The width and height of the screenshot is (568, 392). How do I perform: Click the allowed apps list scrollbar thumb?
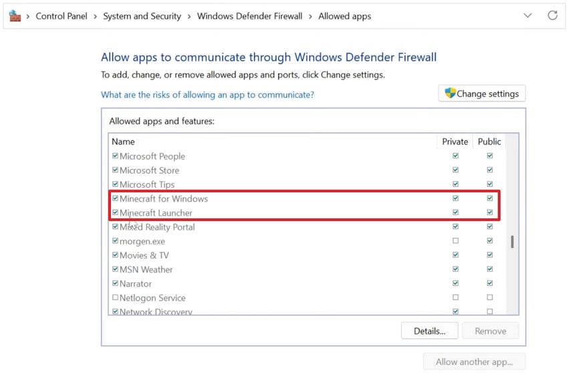pyautogui.click(x=512, y=242)
